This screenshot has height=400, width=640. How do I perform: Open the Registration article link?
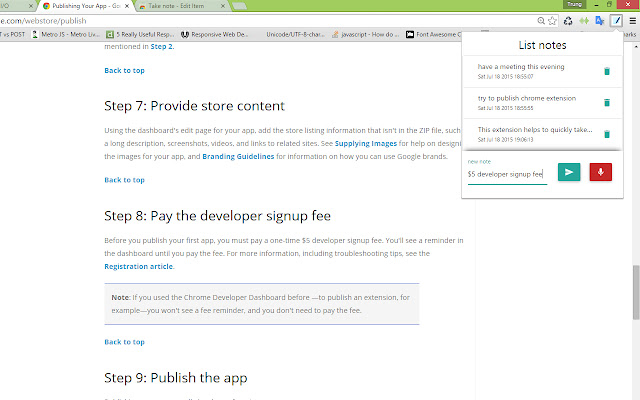pyautogui.click(x=139, y=267)
